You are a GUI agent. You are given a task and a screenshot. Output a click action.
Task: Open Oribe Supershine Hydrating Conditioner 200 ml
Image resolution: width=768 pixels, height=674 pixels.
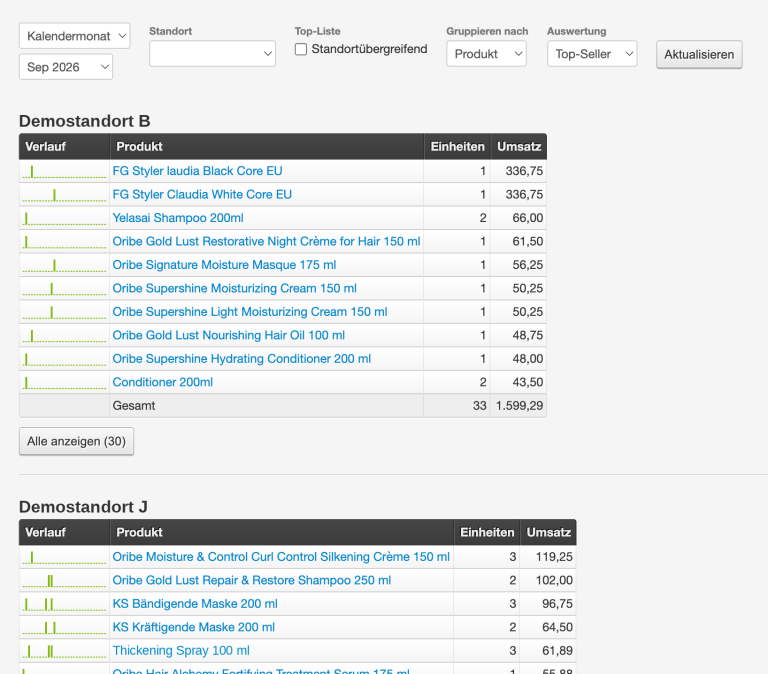242,359
